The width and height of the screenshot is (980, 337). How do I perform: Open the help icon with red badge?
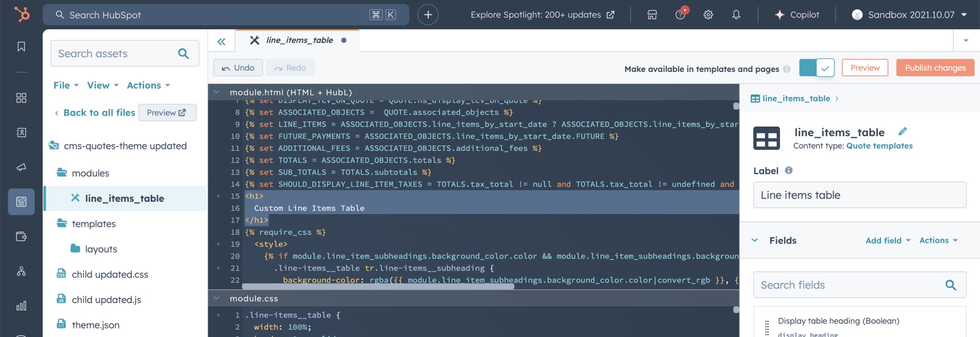680,15
